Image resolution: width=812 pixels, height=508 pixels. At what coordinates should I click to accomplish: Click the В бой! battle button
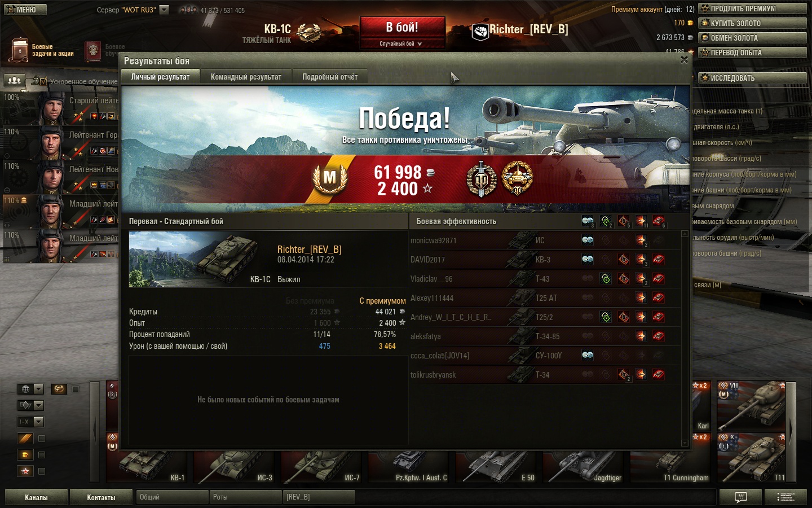tap(402, 28)
